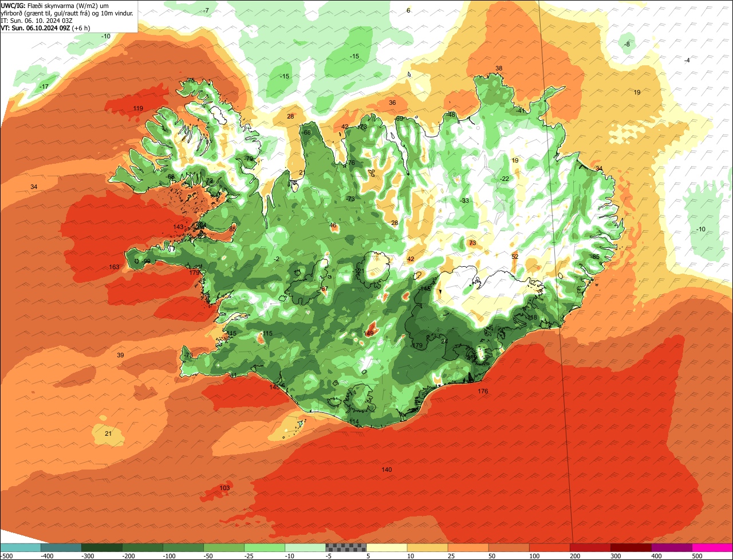
Task: Click the checkered gray legend swatch
Action: 346,547
